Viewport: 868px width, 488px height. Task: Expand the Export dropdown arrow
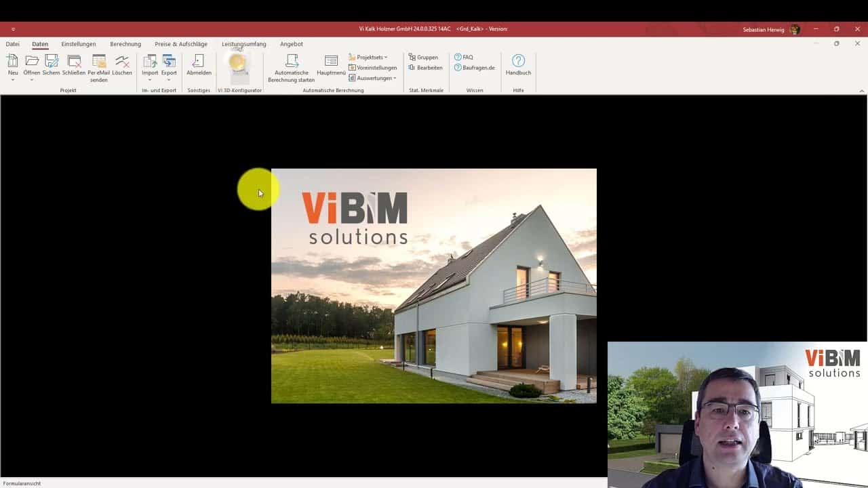(x=169, y=80)
